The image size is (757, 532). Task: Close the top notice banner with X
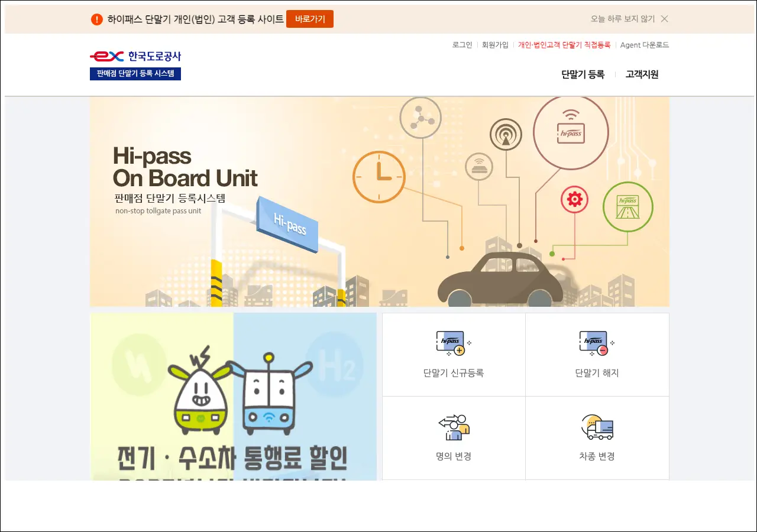pyautogui.click(x=664, y=19)
